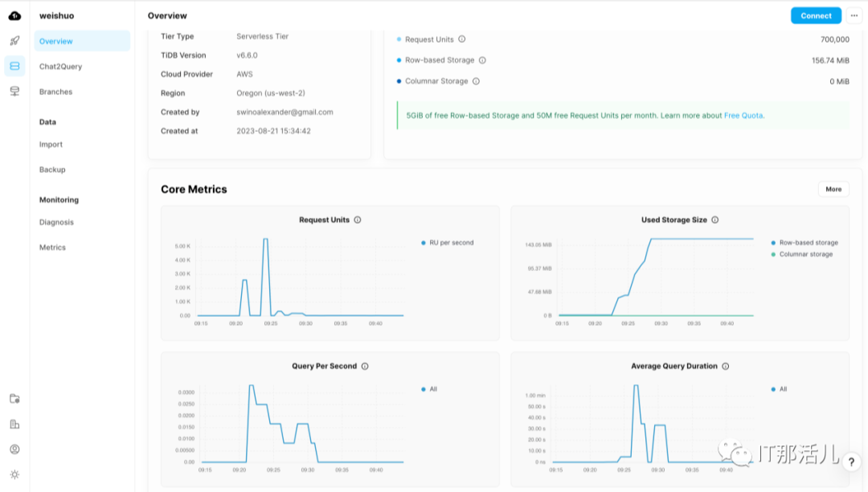Toggle the Columnar storage legend series
This screenshot has height=492, width=868.
805,254
